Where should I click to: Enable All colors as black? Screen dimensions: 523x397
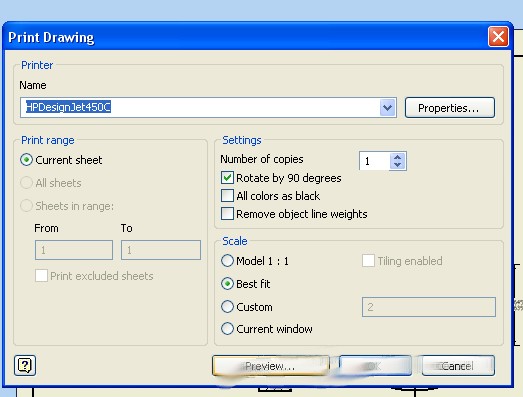tap(227, 195)
